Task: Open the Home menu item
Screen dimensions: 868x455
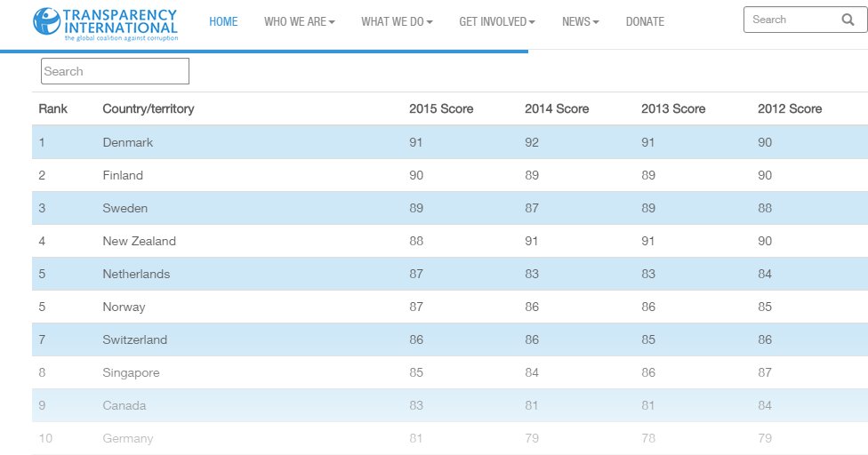Action: click(223, 21)
